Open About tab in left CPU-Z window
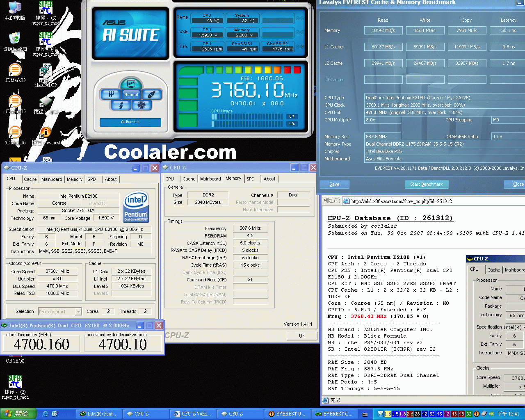This screenshot has height=420, width=525. pos(111,179)
